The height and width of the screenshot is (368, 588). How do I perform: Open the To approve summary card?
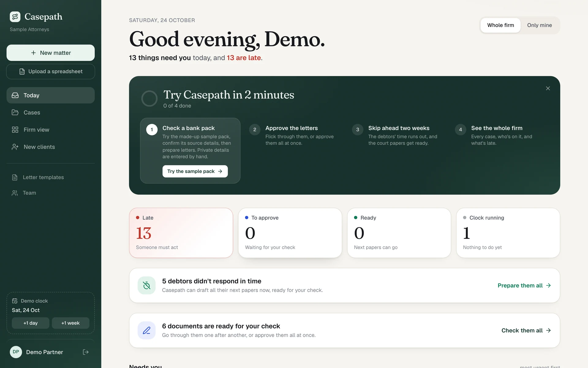click(x=290, y=233)
